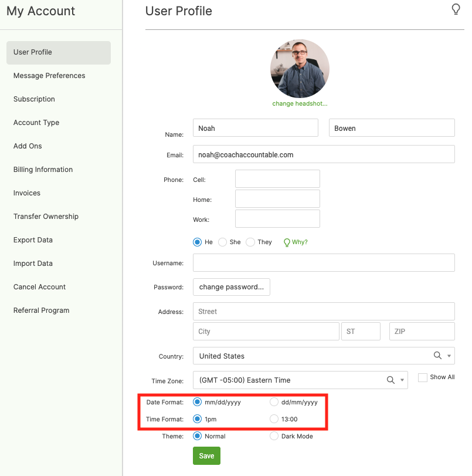The width and height of the screenshot is (472, 476).
Task: Click the lightbulb help icon at top right
Action: (456, 9)
